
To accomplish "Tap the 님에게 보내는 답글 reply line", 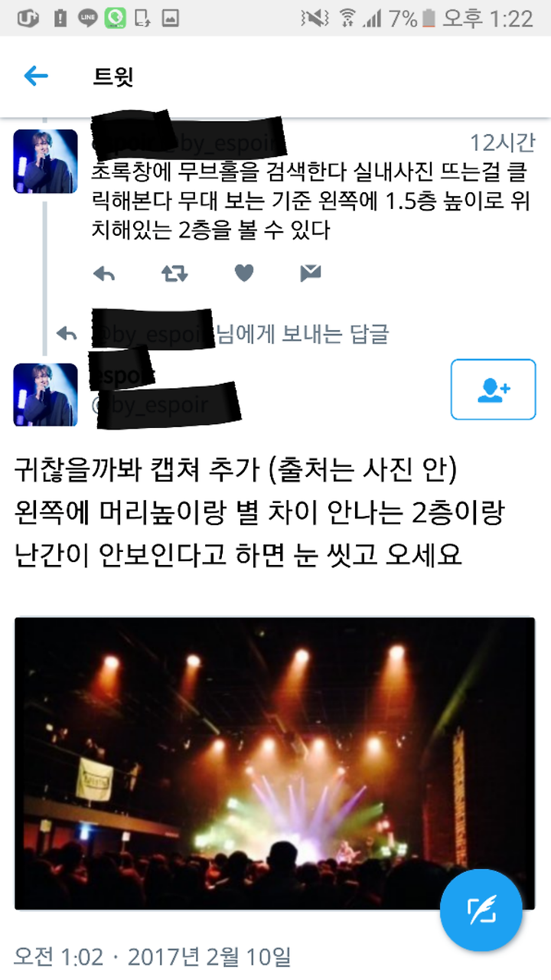I will [x=302, y=334].
